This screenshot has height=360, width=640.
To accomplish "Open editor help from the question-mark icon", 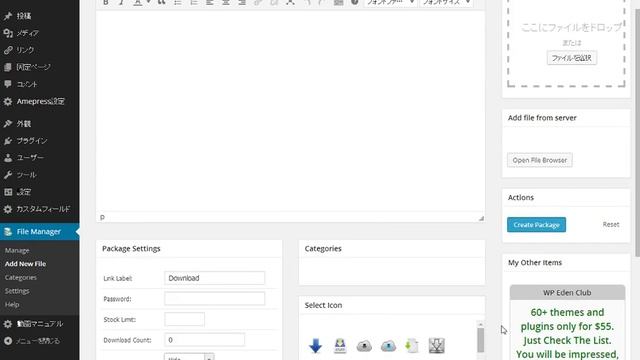I will point(354,2).
